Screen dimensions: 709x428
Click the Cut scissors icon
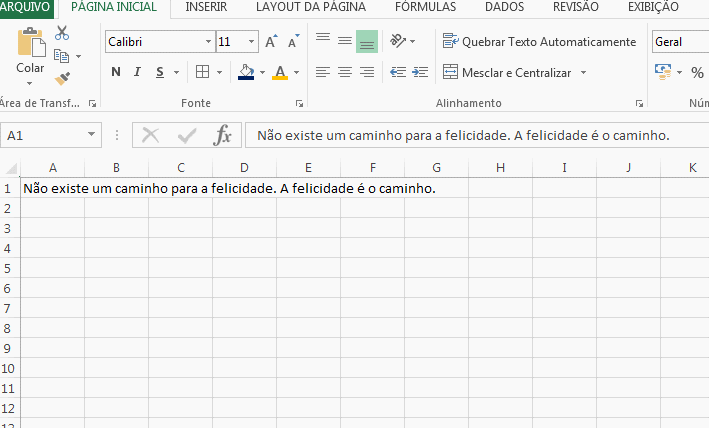[62, 34]
